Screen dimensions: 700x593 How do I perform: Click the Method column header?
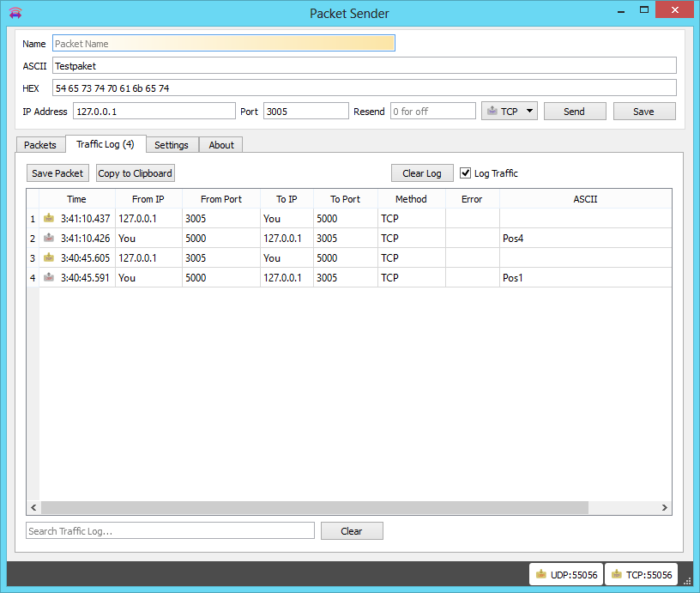(411, 199)
